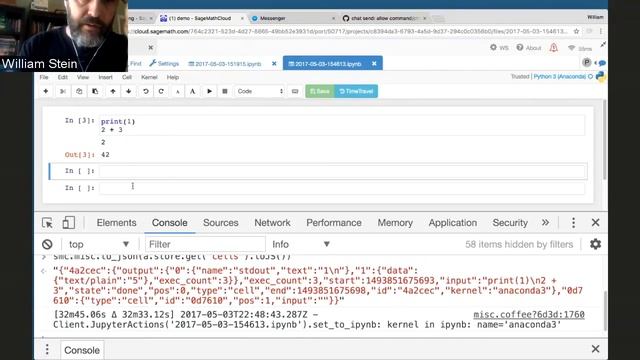Open drawer three-dot menu icon
Viewport: 640px width, 360px height.
[x=47, y=350]
